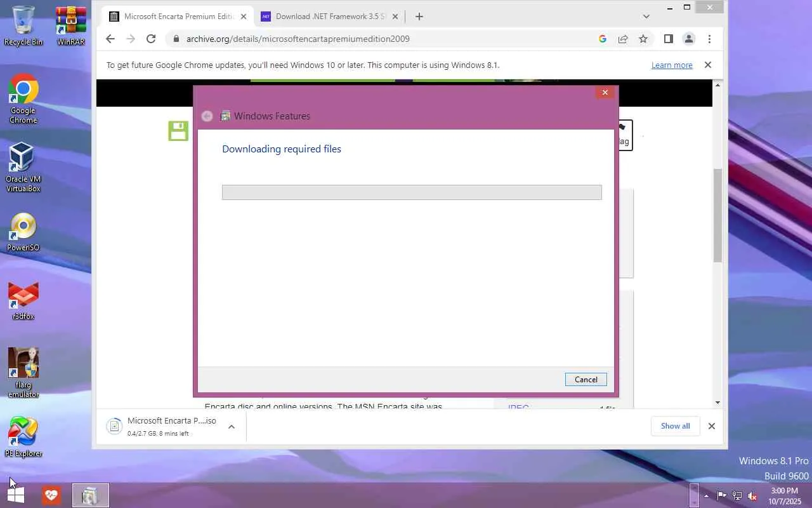Bookmark this tab with the star
This screenshot has height=508, width=812.
[x=643, y=39]
